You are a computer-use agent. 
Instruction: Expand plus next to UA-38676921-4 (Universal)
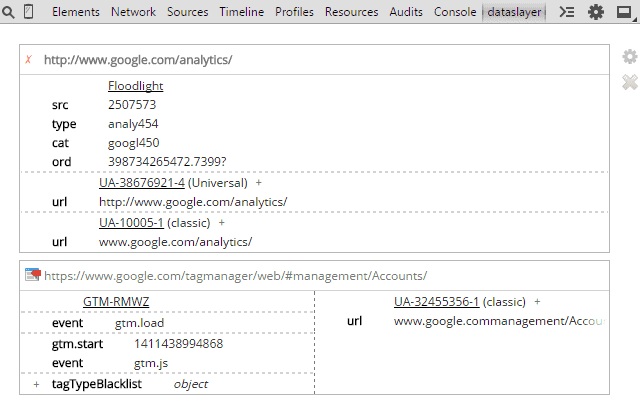pos(259,183)
